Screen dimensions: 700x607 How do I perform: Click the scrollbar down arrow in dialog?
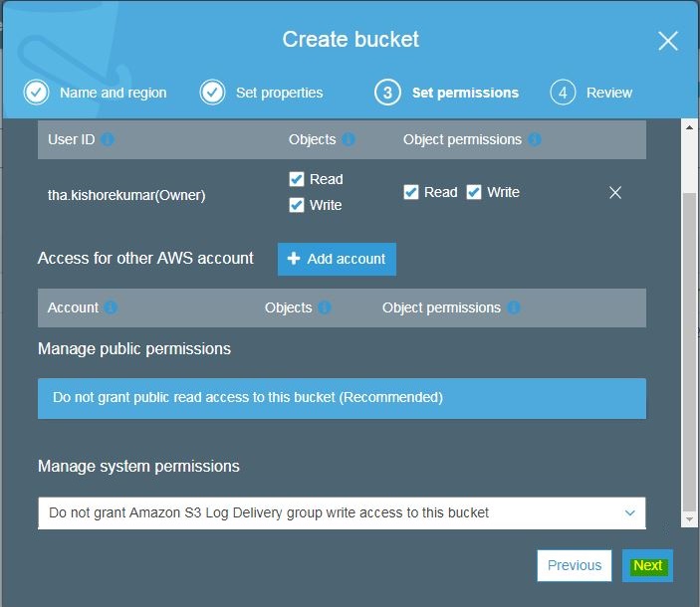point(689,519)
